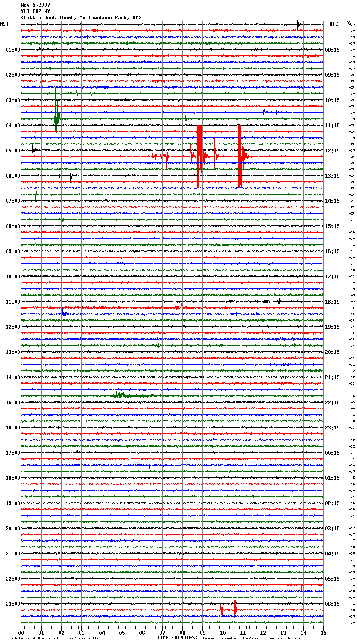This screenshot has height=644, width=357.
Task: Click the 20:15 UTC row label
Action: pos(332,352)
